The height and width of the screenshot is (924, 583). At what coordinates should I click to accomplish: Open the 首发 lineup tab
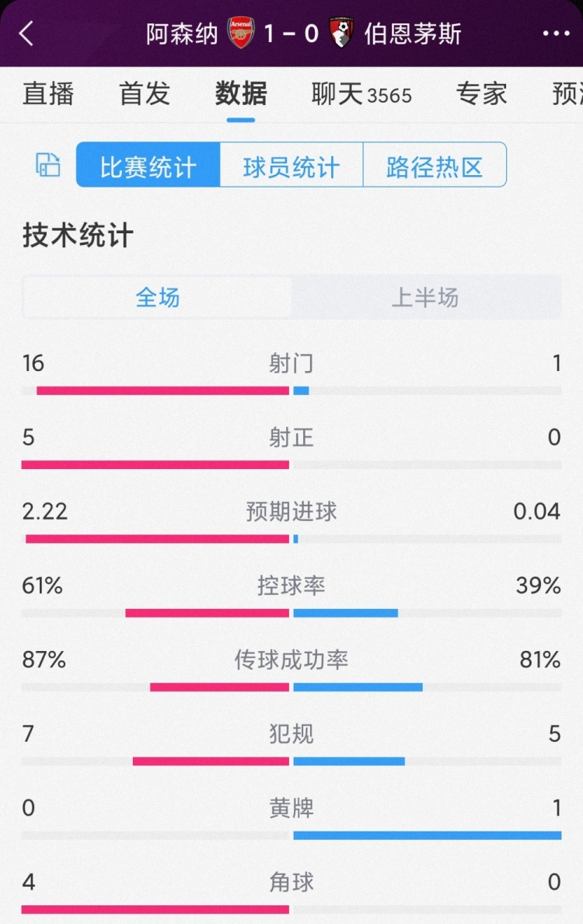pyautogui.click(x=145, y=93)
